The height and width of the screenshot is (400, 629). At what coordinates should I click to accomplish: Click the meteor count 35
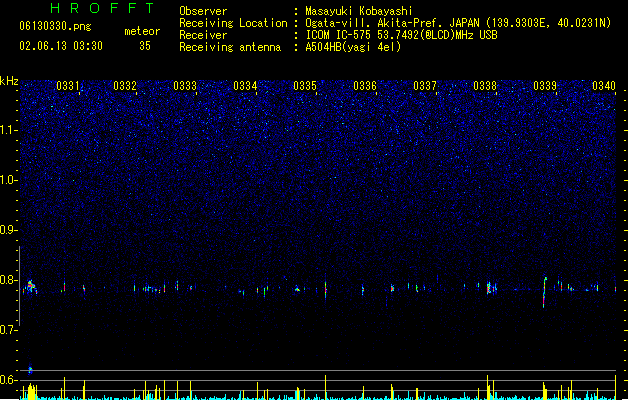tap(145, 46)
